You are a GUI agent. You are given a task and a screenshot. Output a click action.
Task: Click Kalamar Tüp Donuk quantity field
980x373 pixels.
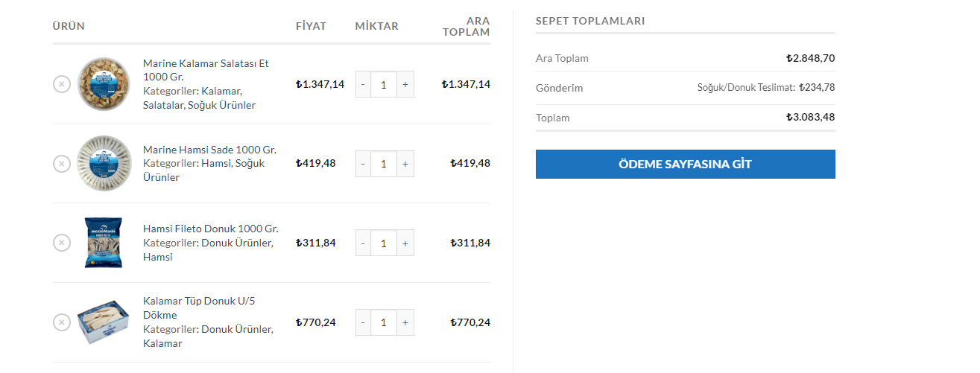point(383,322)
